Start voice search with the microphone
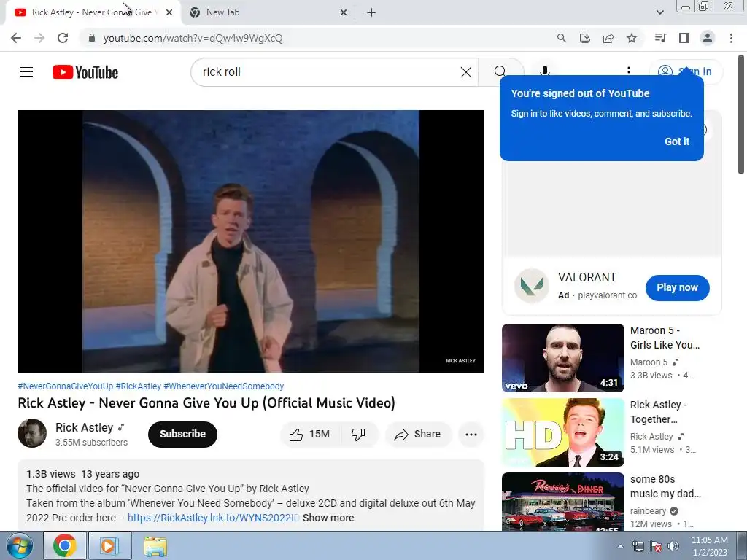The width and height of the screenshot is (747, 560). point(544,71)
